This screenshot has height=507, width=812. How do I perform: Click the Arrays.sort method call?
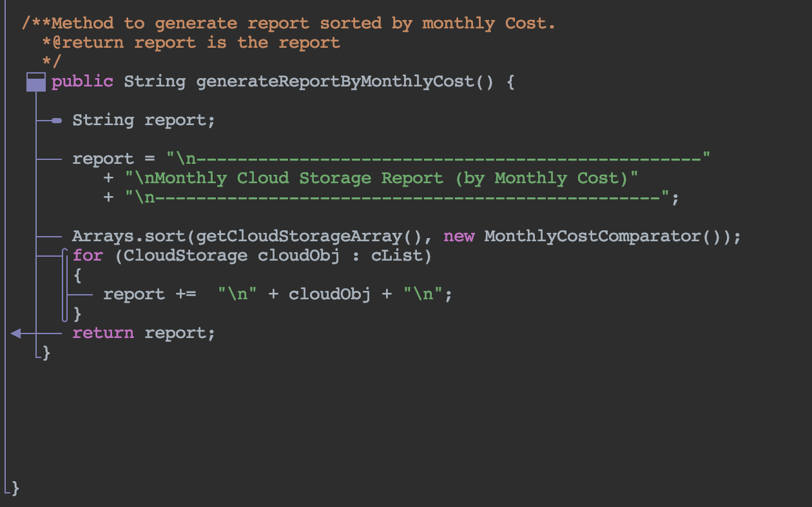(129, 236)
